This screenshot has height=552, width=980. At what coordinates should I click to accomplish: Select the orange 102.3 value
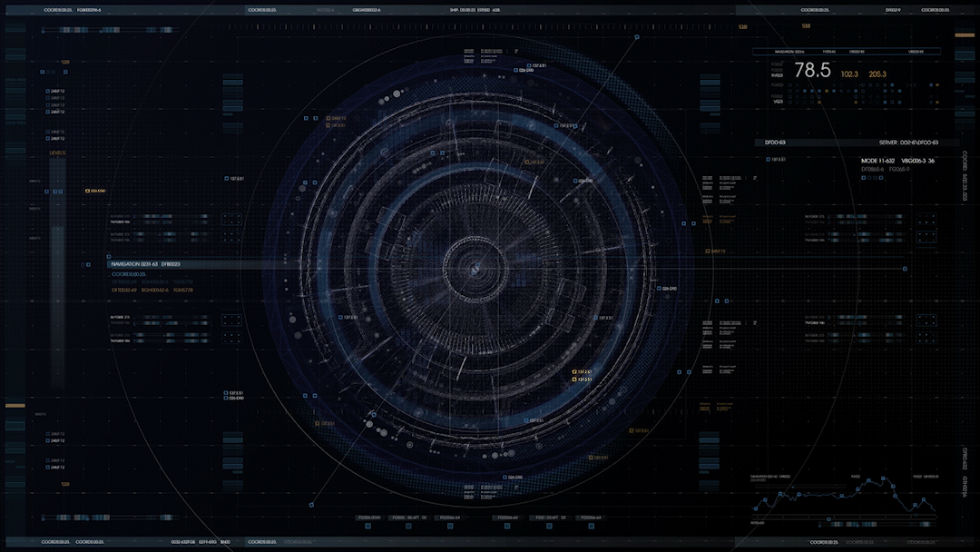coord(848,74)
